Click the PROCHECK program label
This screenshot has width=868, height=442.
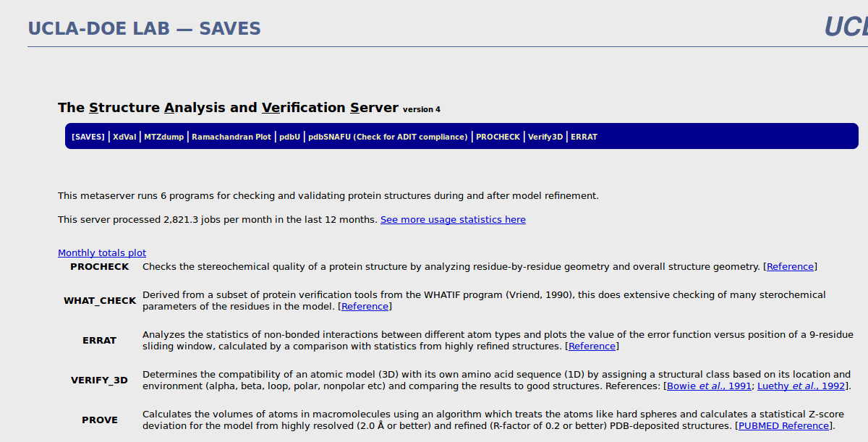coord(100,266)
